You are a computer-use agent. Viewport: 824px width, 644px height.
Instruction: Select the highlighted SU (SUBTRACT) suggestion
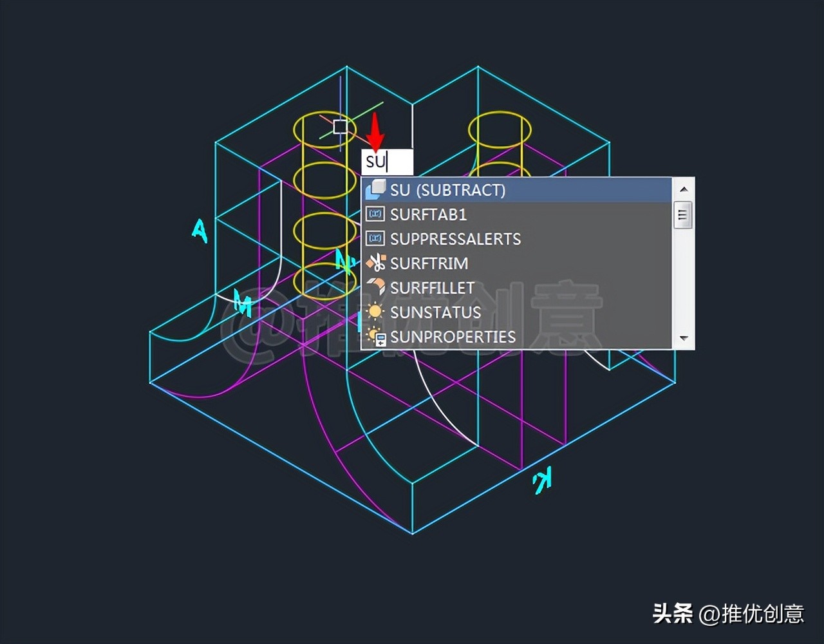(449, 189)
